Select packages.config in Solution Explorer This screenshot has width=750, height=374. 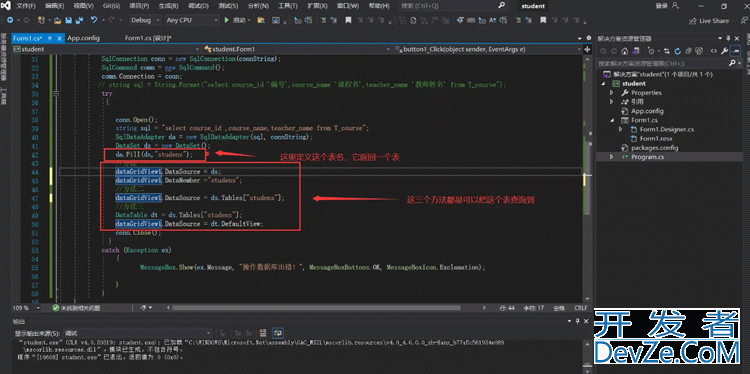point(654,148)
